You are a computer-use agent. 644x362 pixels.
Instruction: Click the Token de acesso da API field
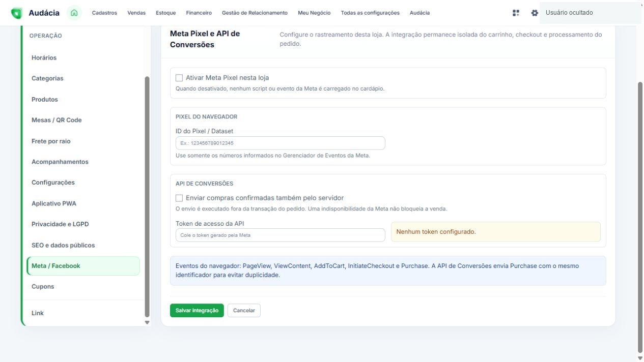point(280,235)
